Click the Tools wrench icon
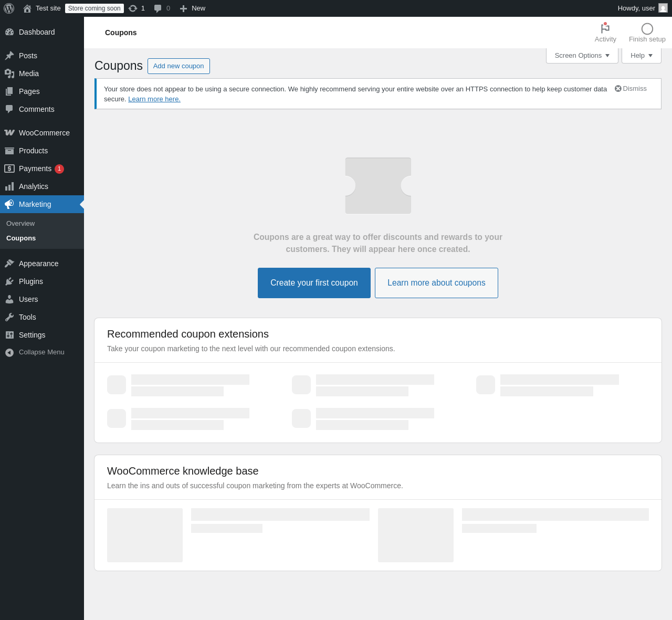 [x=9, y=317]
